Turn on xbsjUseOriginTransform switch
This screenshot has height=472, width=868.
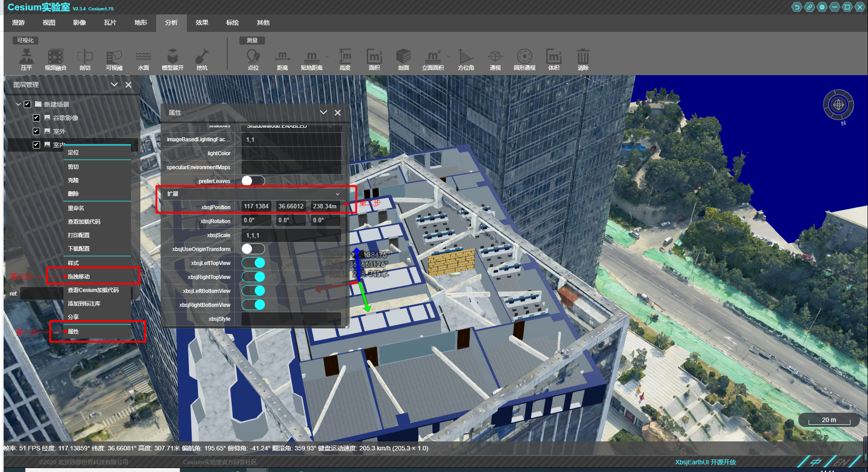click(253, 249)
